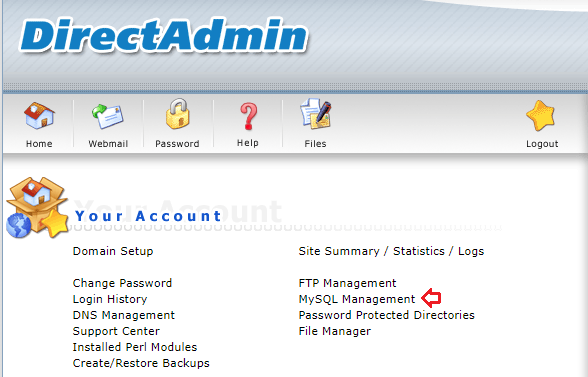Open the Help question mark icon
Viewport: 588px width, 377px height.
tap(249, 116)
